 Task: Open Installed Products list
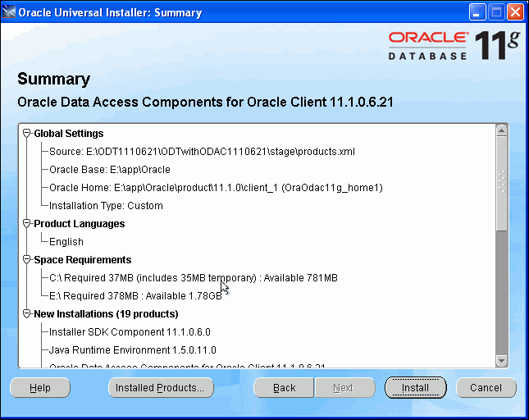pyautogui.click(x=160, y=387)
